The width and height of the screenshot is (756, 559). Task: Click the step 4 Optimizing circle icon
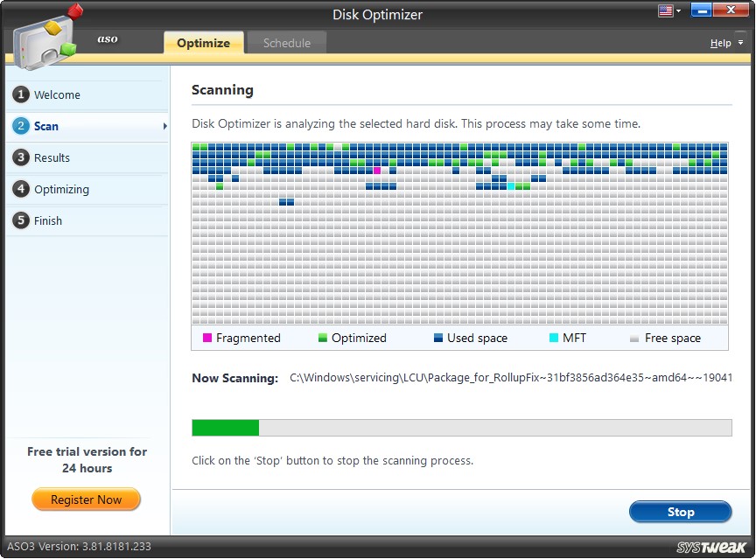click(x=19, y=189)
